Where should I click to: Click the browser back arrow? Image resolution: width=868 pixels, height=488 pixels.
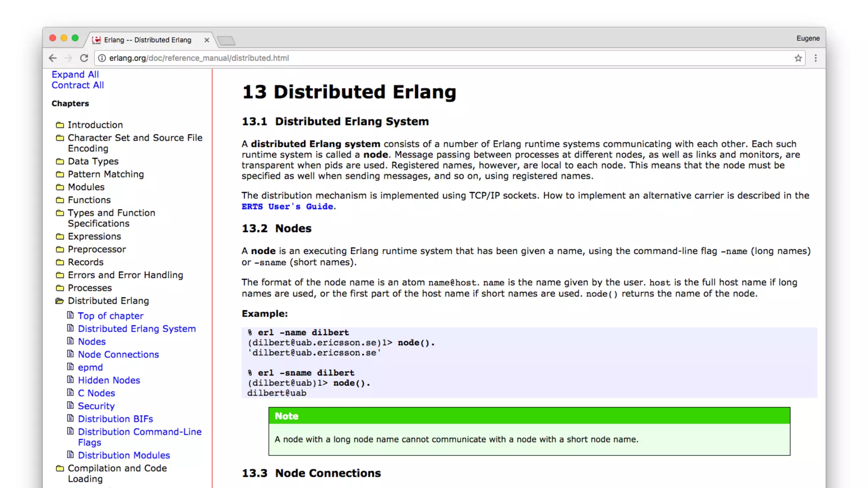coord(53,58)
